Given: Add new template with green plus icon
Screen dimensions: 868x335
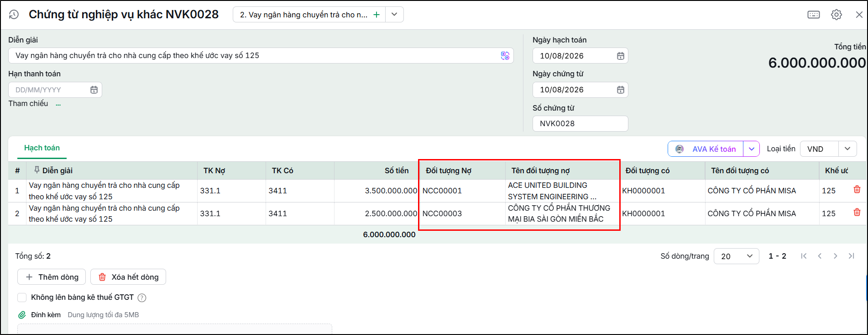Looking at the screenshot, I should [x=376, y=15].
